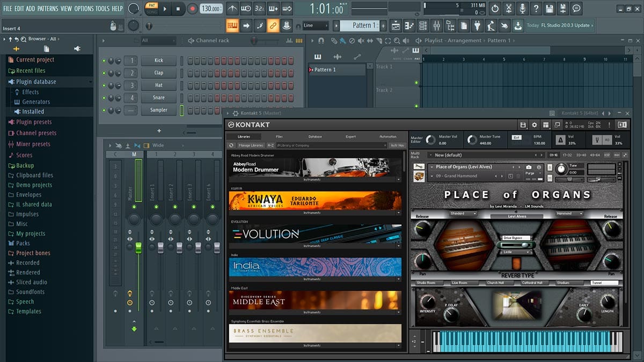Expand Current project in browser
Image resolution: width=644 pixels, height=362 pixels.
35,60
